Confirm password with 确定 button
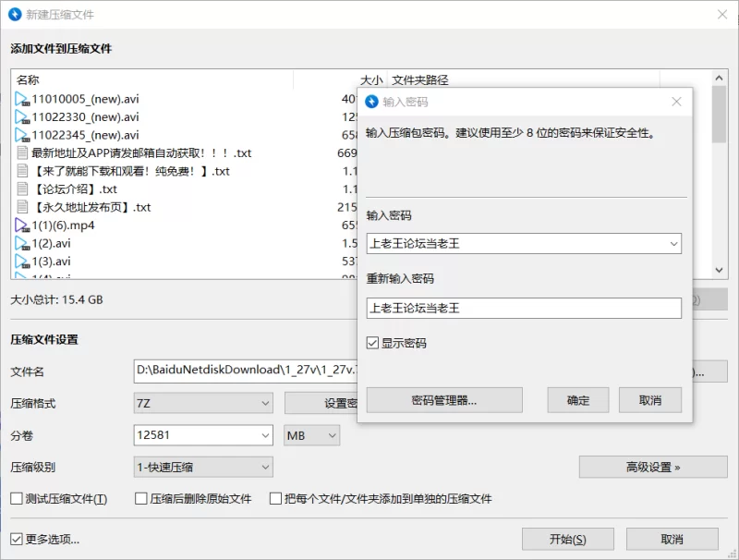This screenshot has width=739, height=560. click(578, 400)
